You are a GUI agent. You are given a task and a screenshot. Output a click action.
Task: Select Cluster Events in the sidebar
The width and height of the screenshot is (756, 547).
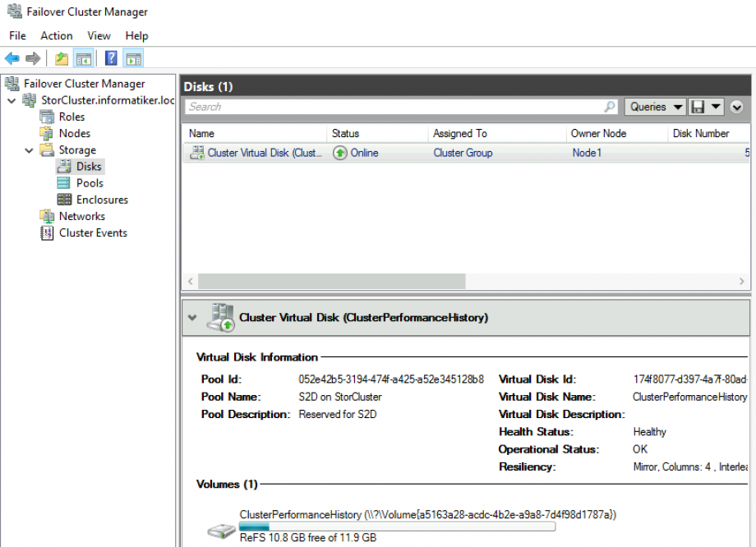tap(91, 232)
